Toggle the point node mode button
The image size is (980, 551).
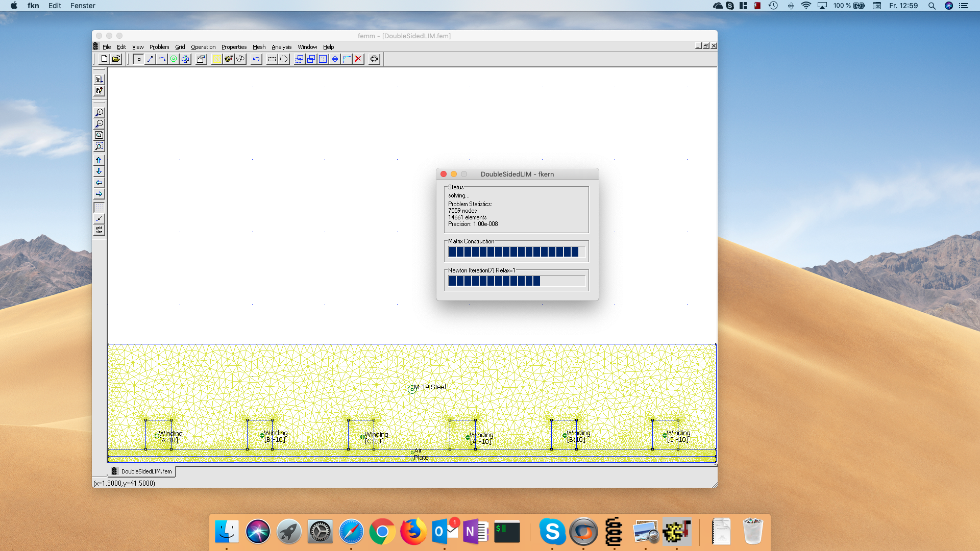[x=138, y=59]
